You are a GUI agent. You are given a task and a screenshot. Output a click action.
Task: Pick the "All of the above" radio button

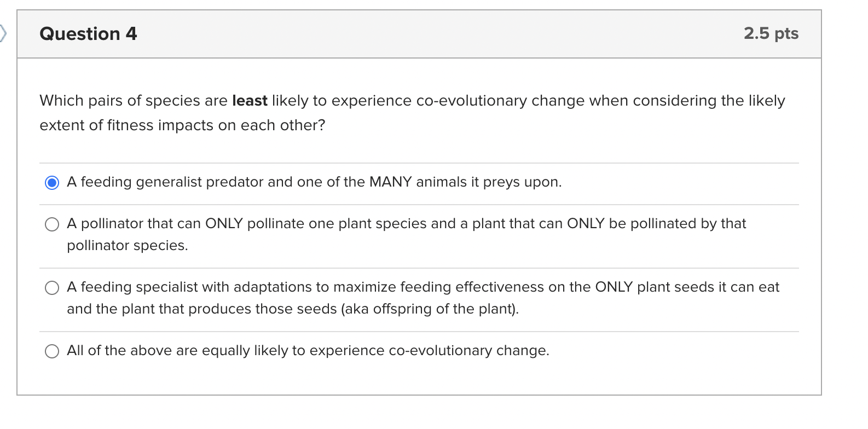[52, 351]
